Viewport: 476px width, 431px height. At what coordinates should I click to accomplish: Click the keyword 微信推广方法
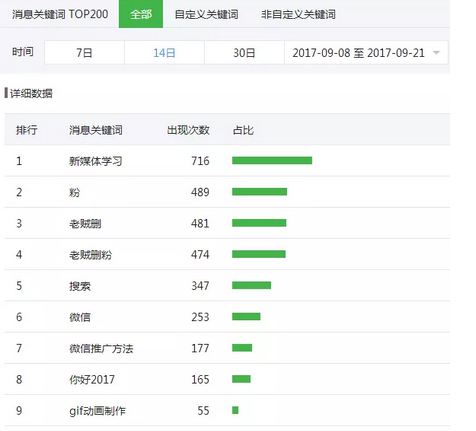point(101,348)
